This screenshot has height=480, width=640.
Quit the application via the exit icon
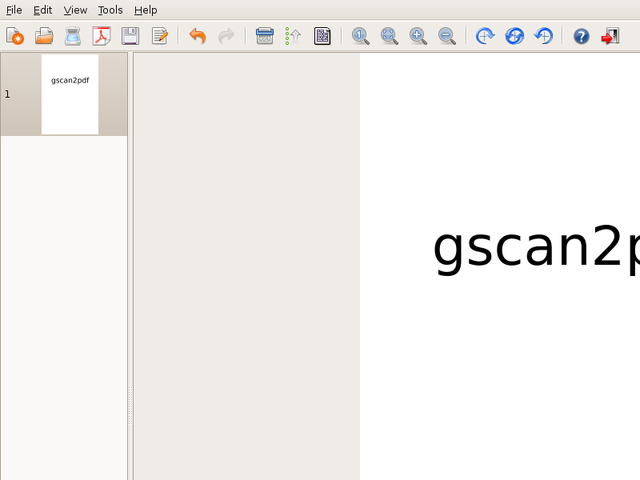[x=610, y=36]
